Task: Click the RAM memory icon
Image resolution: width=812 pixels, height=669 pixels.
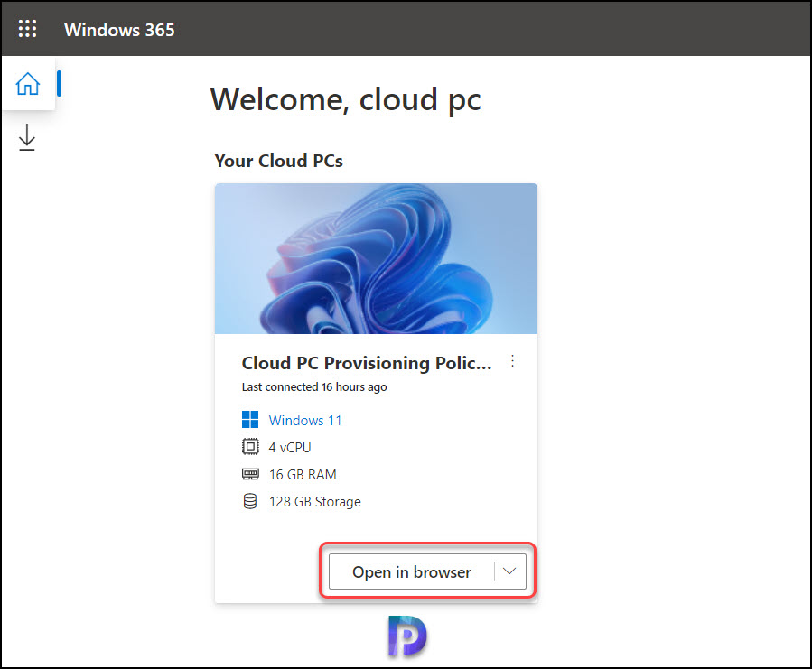Action: click(x=250, y=474)
